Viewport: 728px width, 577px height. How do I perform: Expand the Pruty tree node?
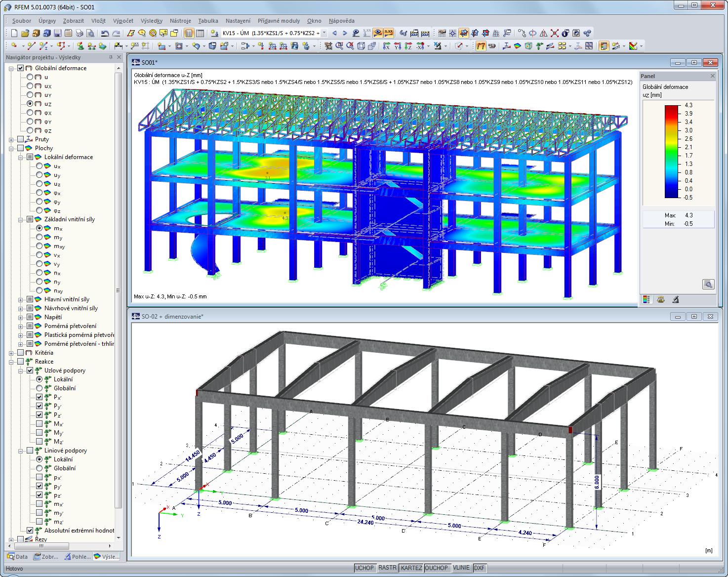(11, 140)
